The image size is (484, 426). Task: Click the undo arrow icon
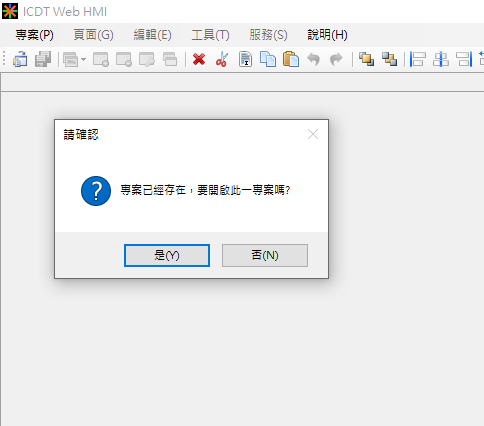click(x=313, y=60)
